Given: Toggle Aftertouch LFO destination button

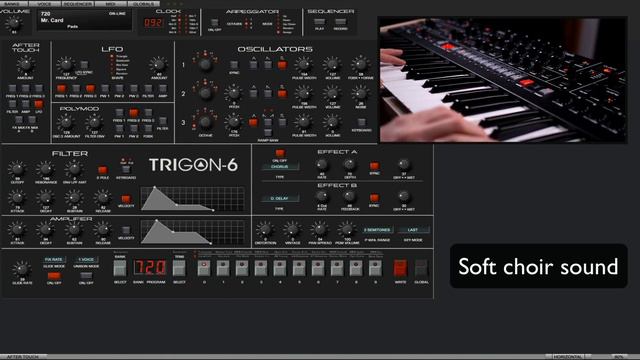Looking at the screenshot, I should (39, 104).
